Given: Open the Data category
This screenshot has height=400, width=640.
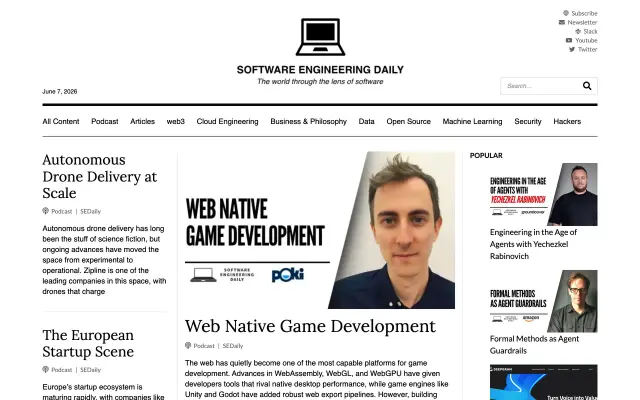Looking at the screenshot, I should point(367,121).
